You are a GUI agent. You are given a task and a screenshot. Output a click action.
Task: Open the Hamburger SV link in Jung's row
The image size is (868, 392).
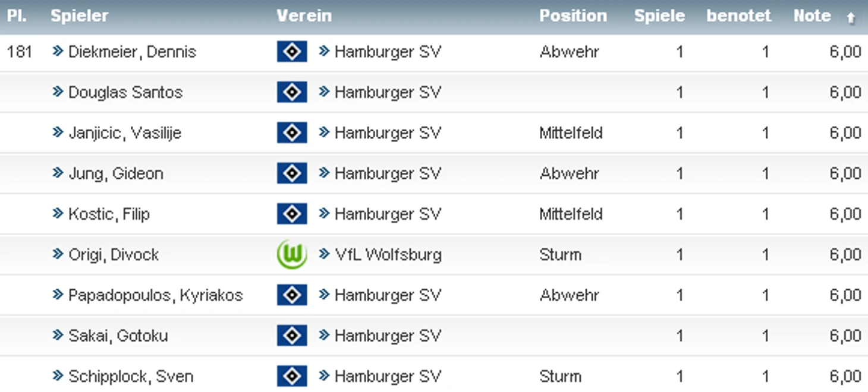388,173
